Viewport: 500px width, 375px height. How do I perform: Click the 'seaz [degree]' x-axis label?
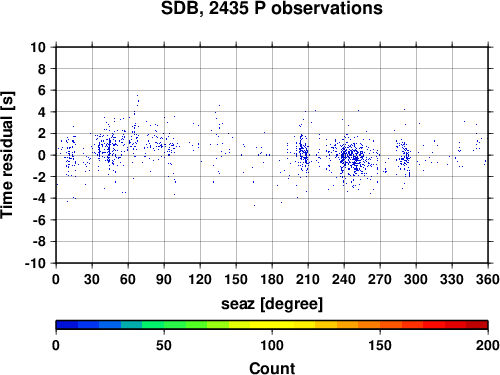pos(272,304)
